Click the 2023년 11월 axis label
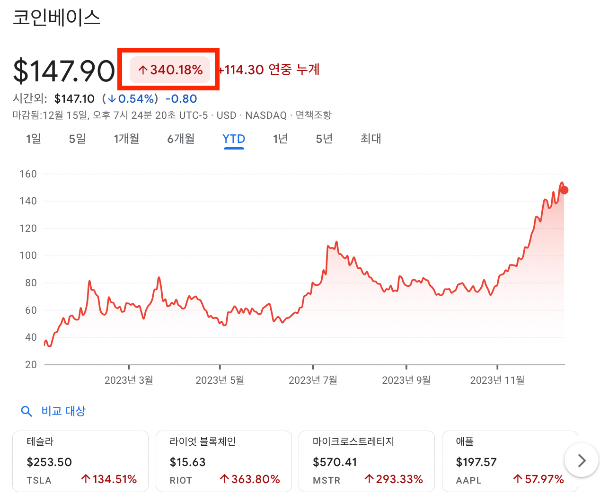The image size is (600, 502). point(497,380)
